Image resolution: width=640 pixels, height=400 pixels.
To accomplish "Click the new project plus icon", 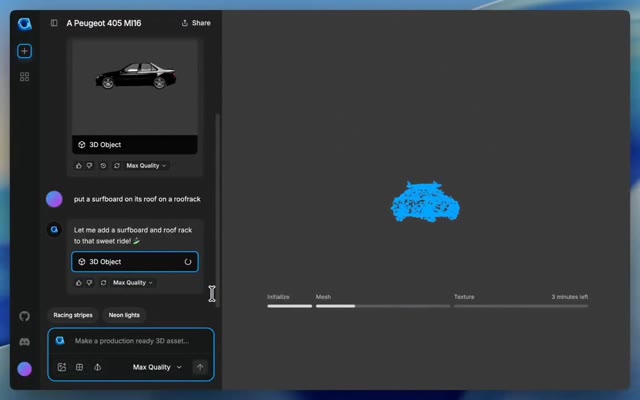I will coord(24,51).
